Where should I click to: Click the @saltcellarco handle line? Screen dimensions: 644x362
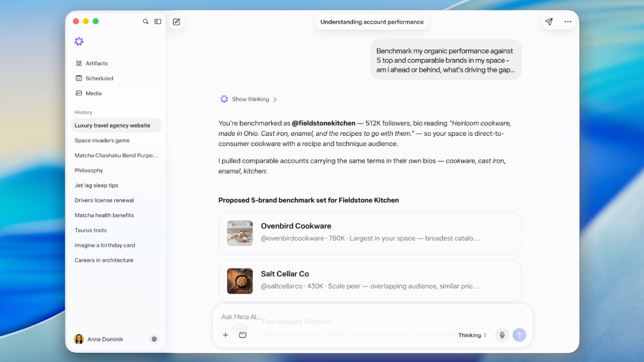pyautogui.click(x=370, y=286)
